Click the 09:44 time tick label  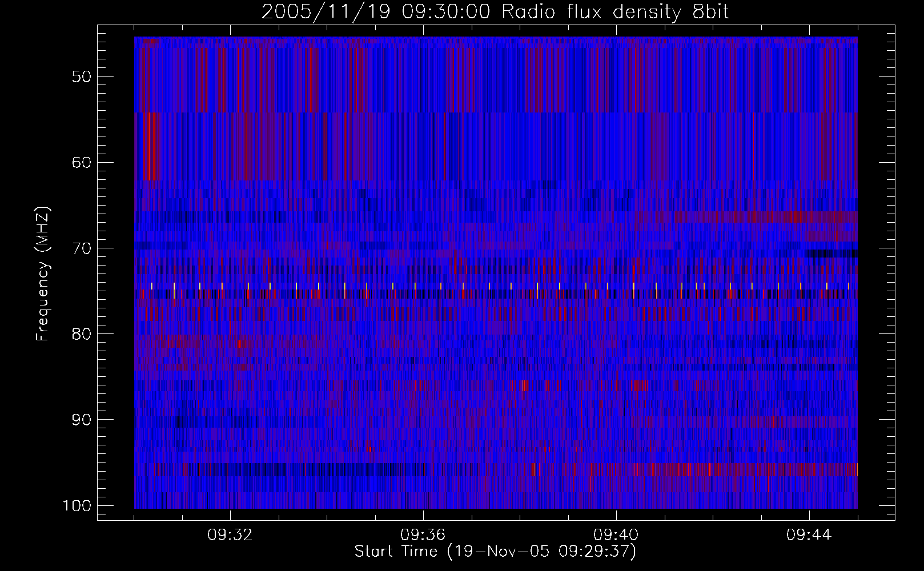[x=809, y=535]
